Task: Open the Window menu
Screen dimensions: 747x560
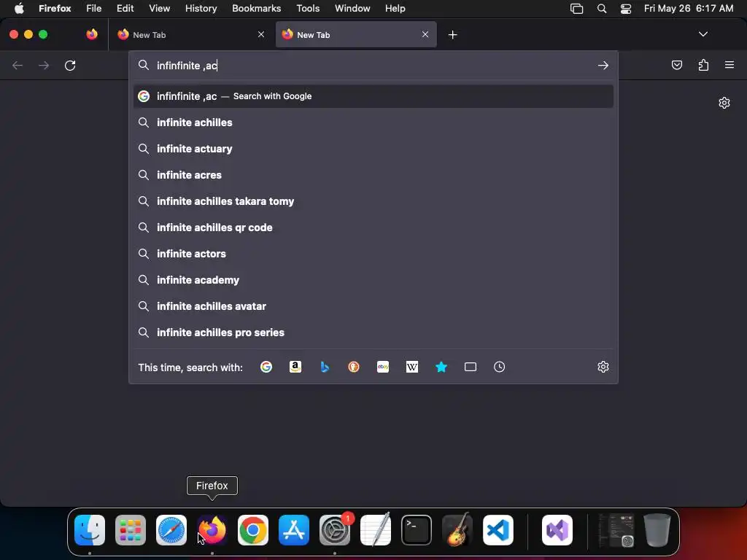Action: coord(352,9)
